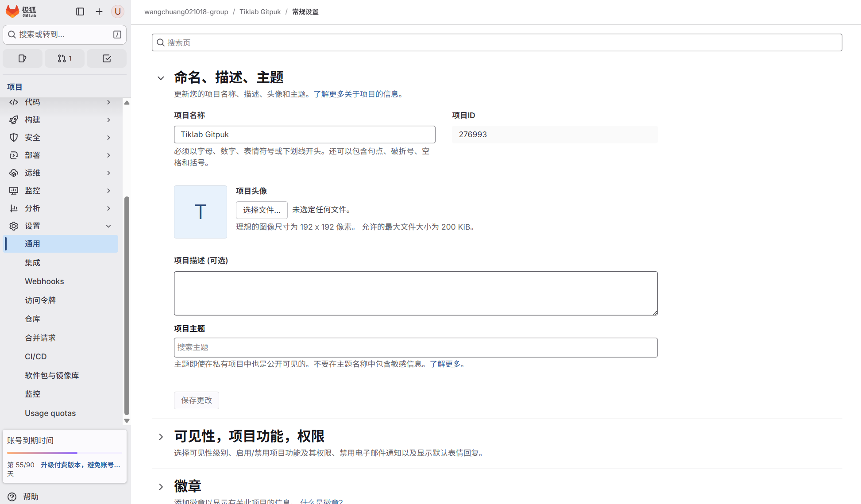Click the 设置 gear icon in sidebar
This screenshot has height=504, width=861.
(x=14, y=226)
